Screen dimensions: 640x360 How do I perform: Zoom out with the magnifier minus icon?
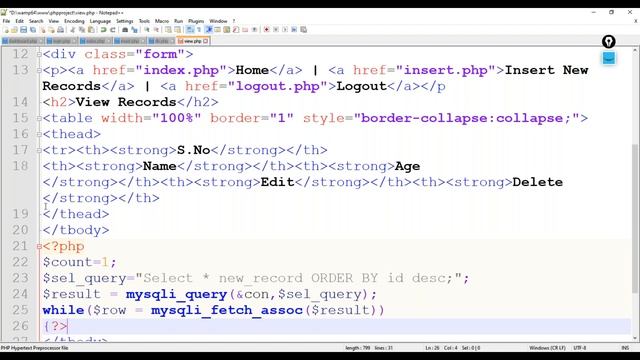coord(156,30)
